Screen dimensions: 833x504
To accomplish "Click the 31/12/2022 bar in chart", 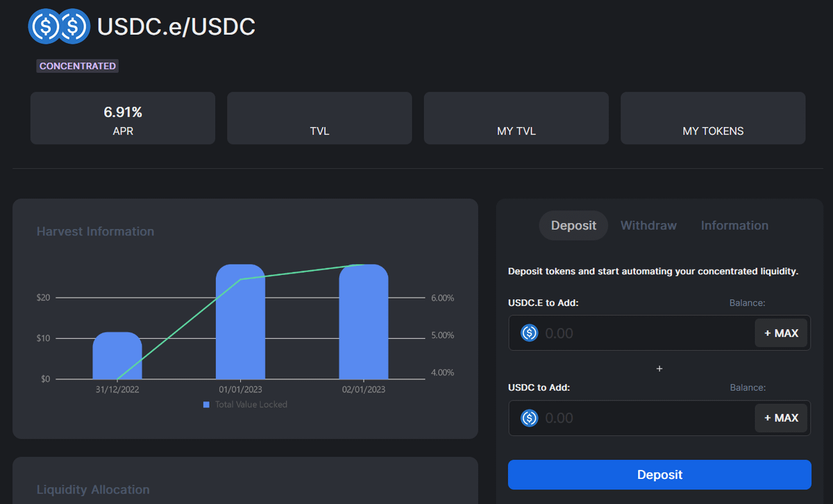I will coord(117,355).
